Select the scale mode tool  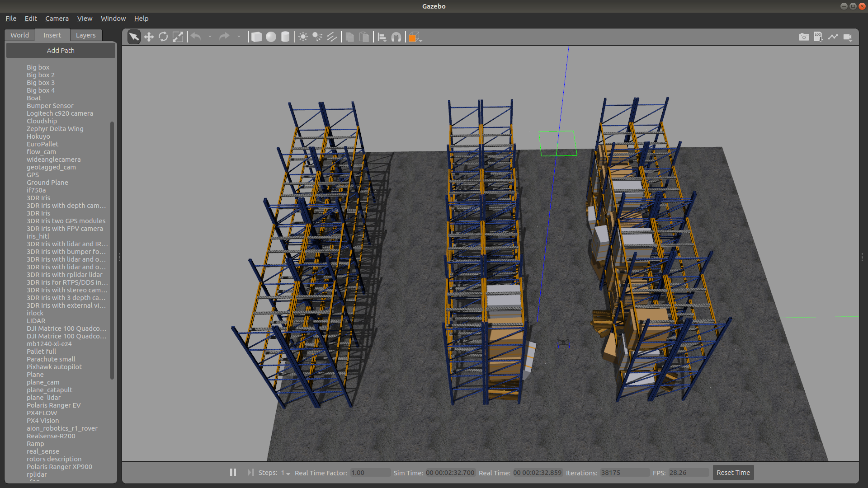[178, 37]
